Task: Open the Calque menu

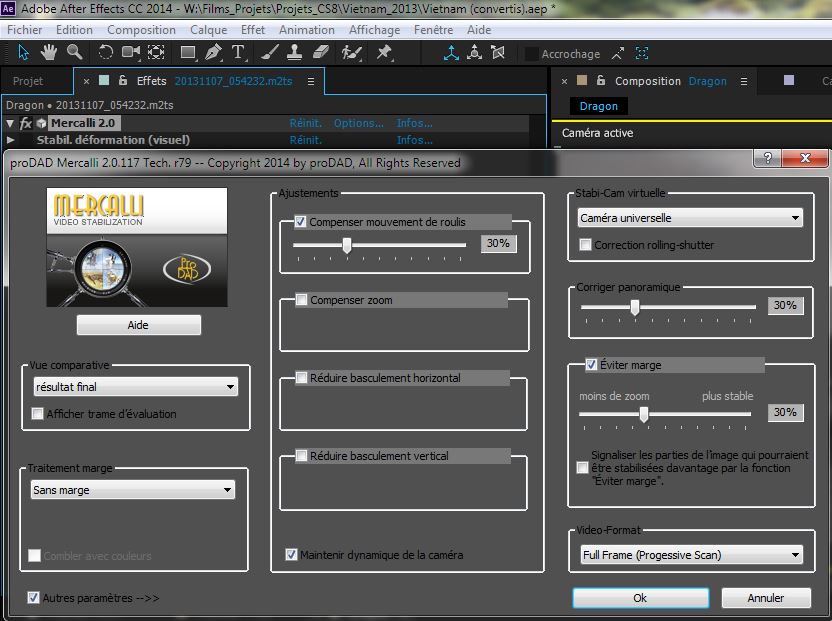Action: 209,30
